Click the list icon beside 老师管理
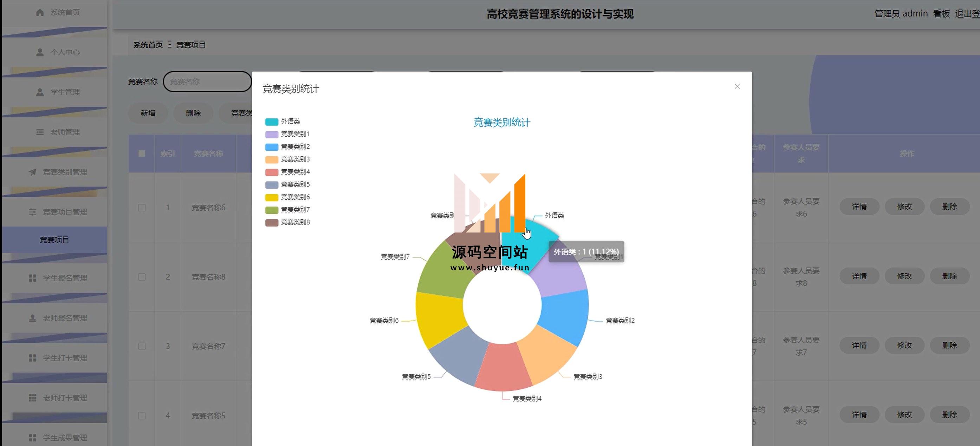980x446 pixels. pos(40,132)
